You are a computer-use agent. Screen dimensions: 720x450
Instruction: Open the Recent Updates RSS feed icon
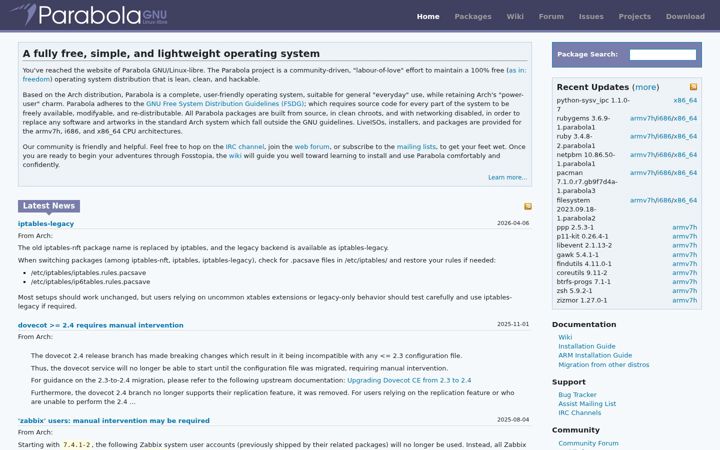tap(693, 87)
